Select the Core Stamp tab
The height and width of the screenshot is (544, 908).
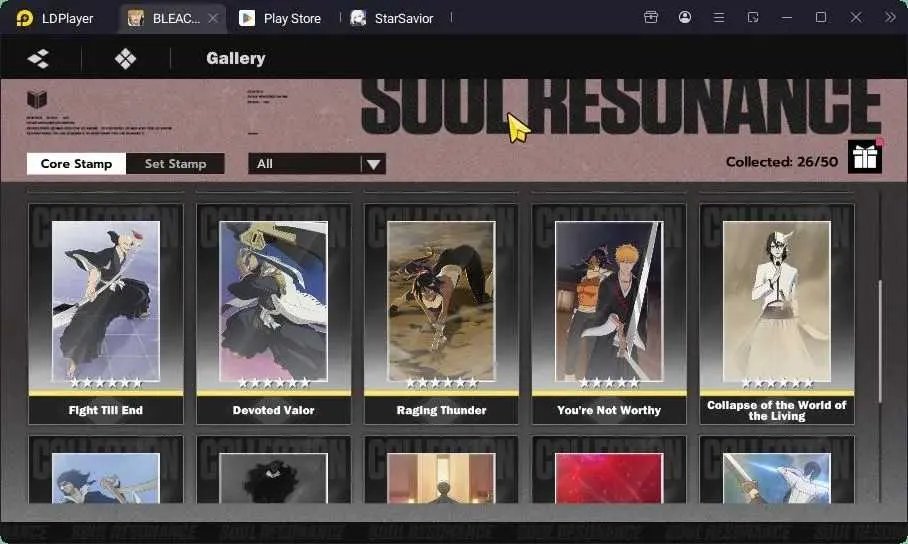[76, 164]
